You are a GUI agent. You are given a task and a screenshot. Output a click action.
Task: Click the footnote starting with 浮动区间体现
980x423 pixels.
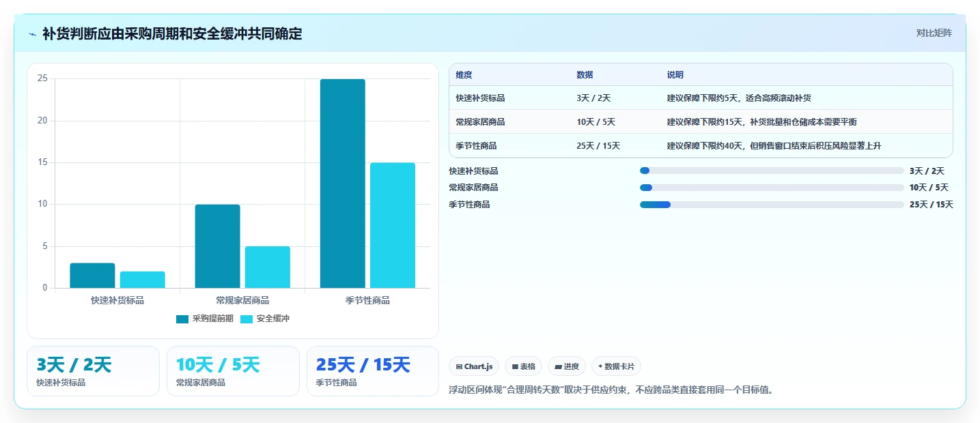[x=611, y=390]
